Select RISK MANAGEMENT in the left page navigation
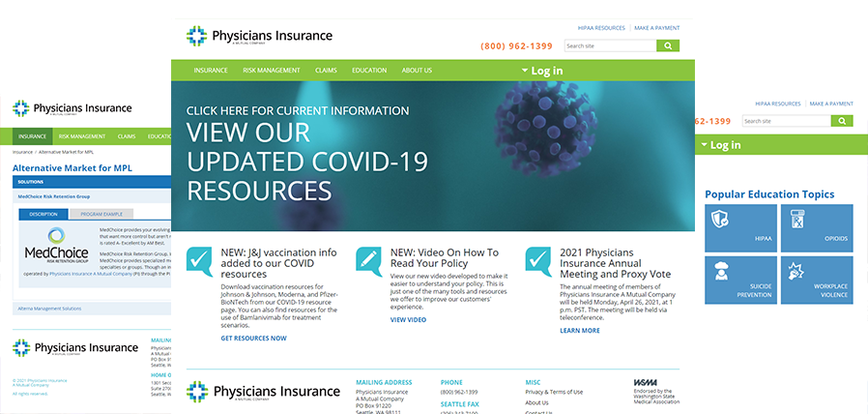The height and width of the screenshot is (414, 868). (82, 136)
